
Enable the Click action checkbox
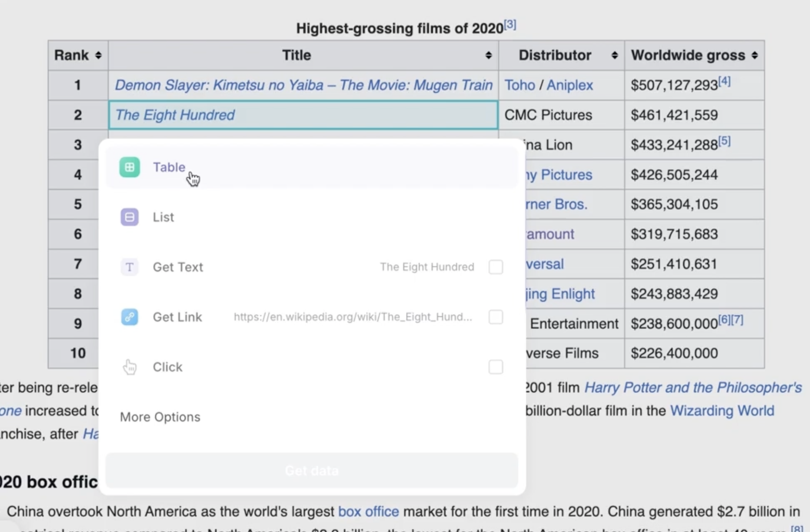click(x=496, y=367)
